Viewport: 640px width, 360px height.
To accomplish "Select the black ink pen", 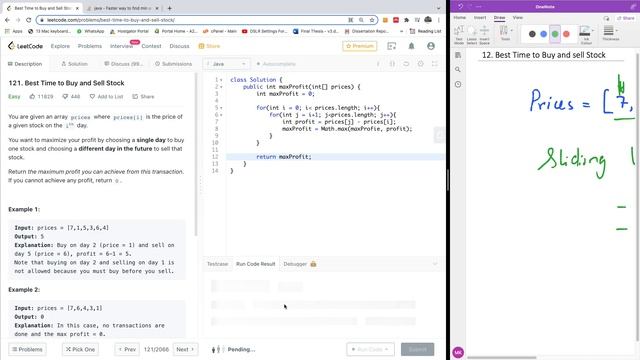I will click(532, 34).
